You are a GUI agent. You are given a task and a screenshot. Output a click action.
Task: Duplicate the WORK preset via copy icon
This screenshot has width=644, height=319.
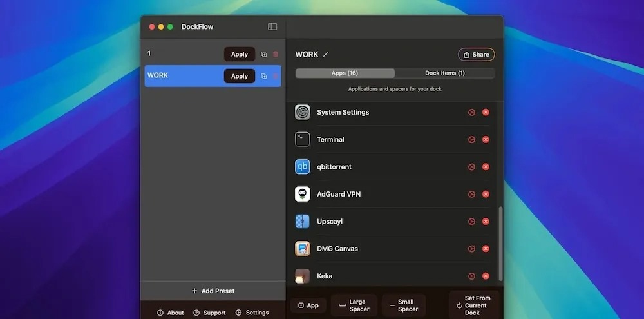263,76
